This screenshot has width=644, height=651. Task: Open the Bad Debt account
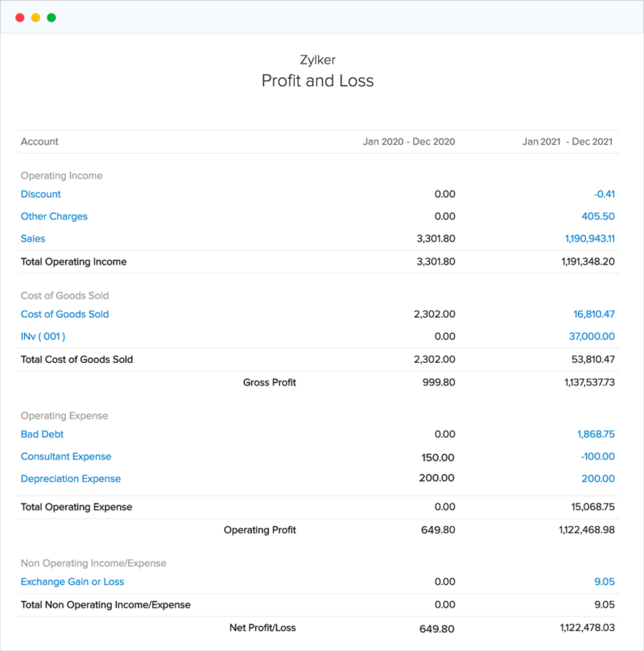coord(43,434)
